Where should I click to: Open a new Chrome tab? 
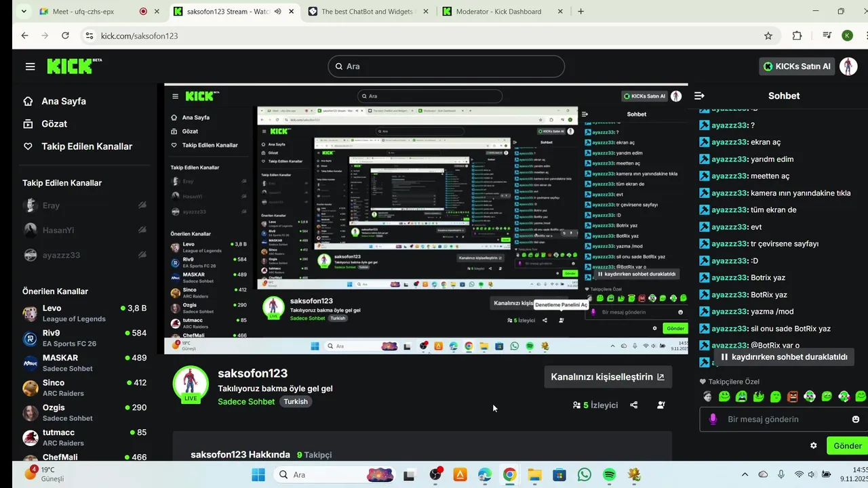580,12
